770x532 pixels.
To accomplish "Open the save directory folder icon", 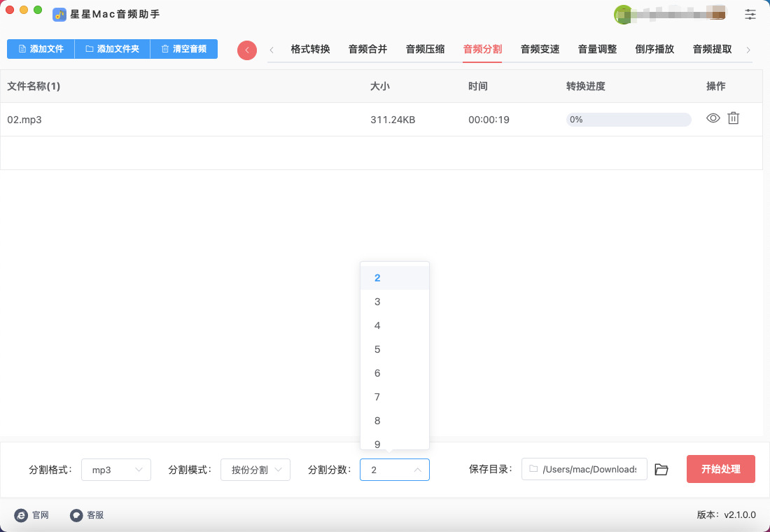I will point(661,470).
